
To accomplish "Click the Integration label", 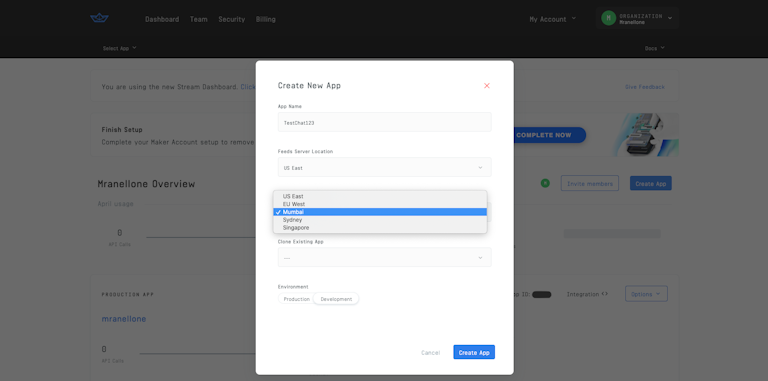I will [x=583, y=294].
